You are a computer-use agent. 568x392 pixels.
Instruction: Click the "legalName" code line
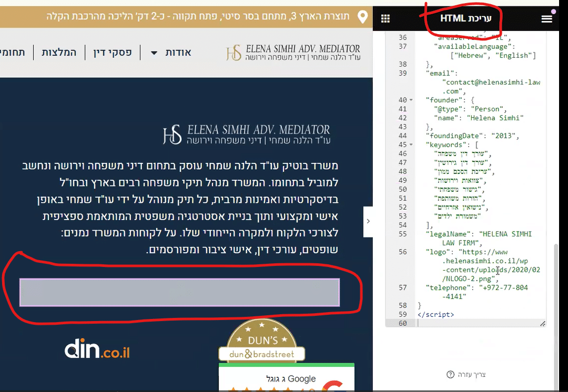(479, 239)
